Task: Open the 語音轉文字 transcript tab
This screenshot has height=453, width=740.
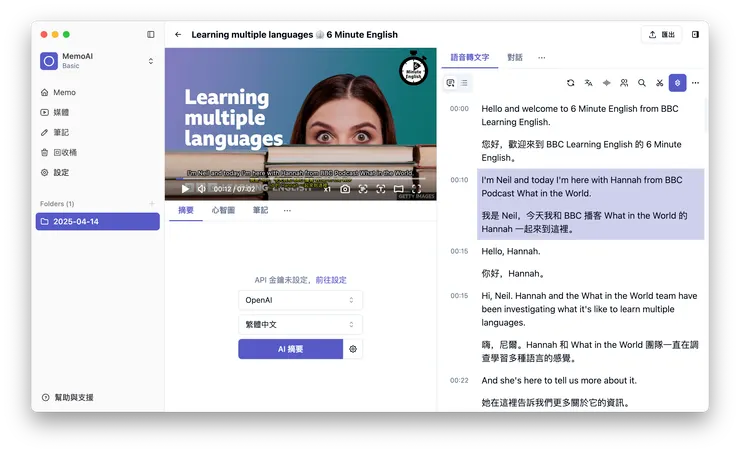Action: [x=470, y=58]
